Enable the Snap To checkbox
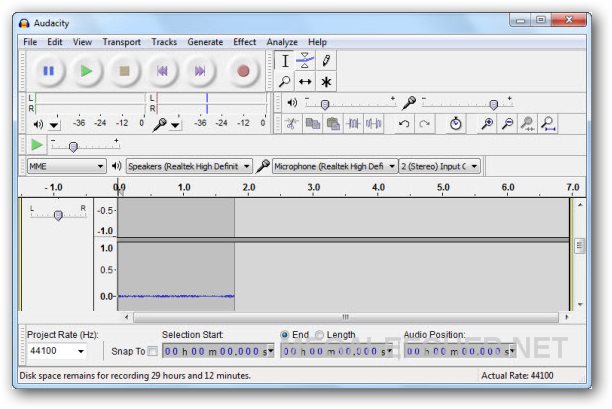This screenshot has width=612, height=409. click(153, 351)
